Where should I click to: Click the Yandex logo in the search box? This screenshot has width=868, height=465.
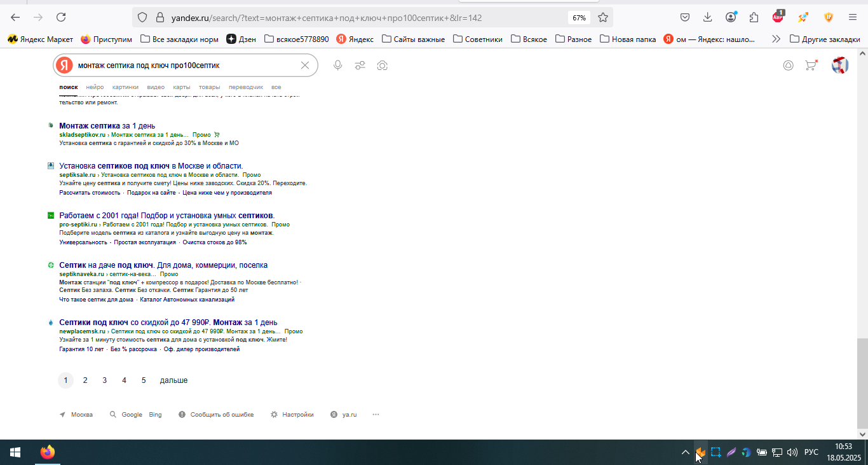click(x=64, y=65)
